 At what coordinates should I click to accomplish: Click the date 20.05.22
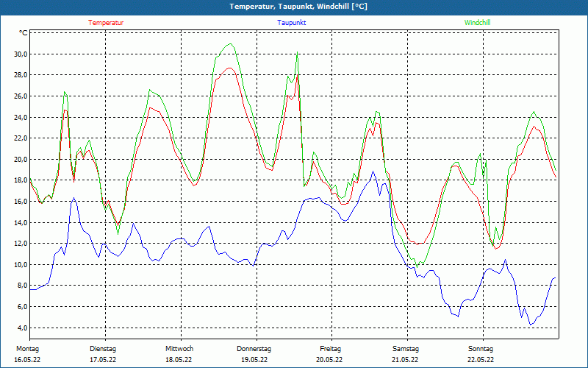[329, 360]
